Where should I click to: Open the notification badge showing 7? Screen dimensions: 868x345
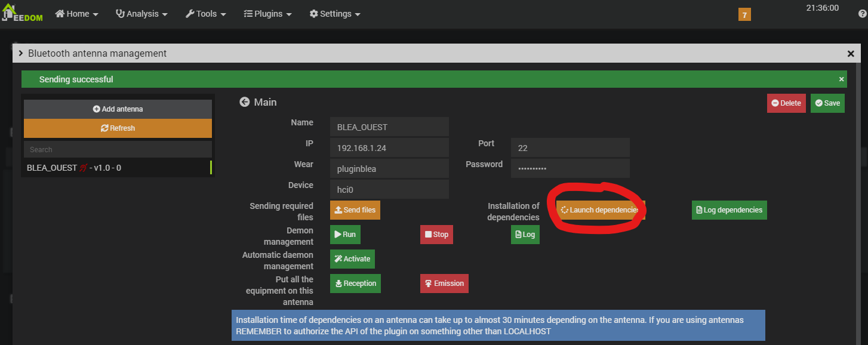point(744,15)
